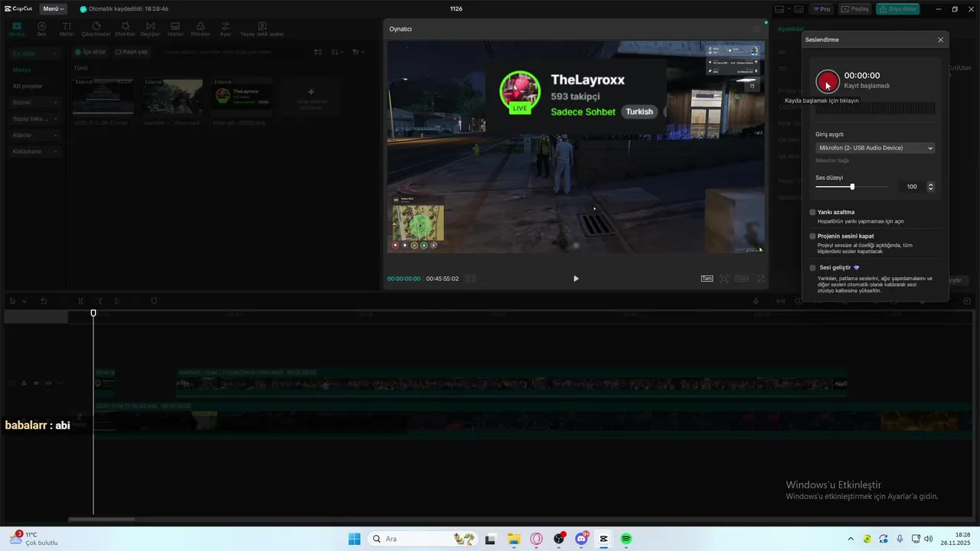This screenshot has height=551, width=980.
Task: Open the Efektler tab
Action: [125, 29]
